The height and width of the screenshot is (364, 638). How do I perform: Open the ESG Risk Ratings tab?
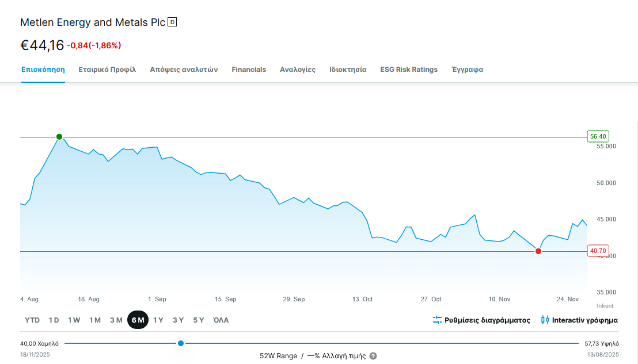coord(409,70)
